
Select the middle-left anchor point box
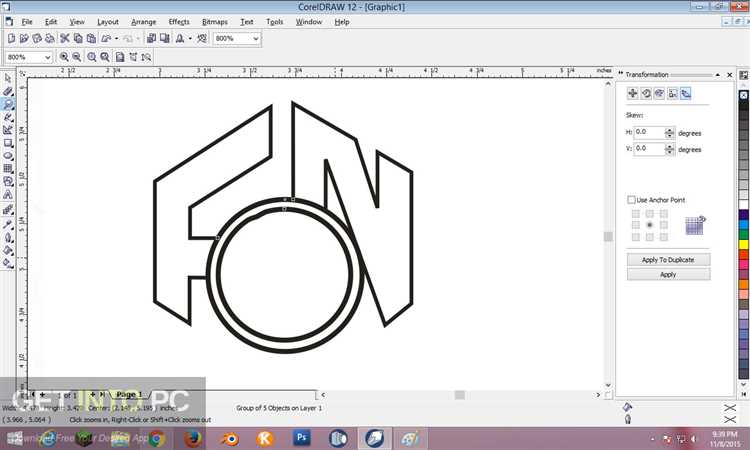tap(635, 225)
